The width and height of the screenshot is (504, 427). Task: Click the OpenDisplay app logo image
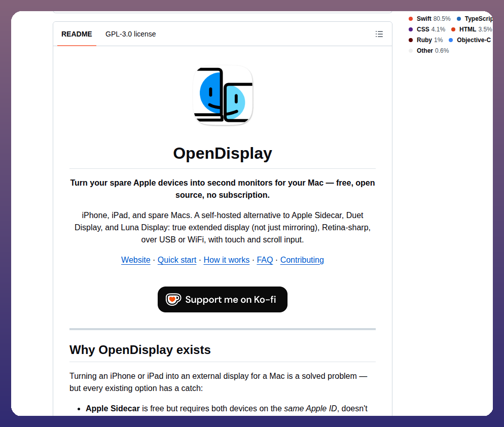223,95
